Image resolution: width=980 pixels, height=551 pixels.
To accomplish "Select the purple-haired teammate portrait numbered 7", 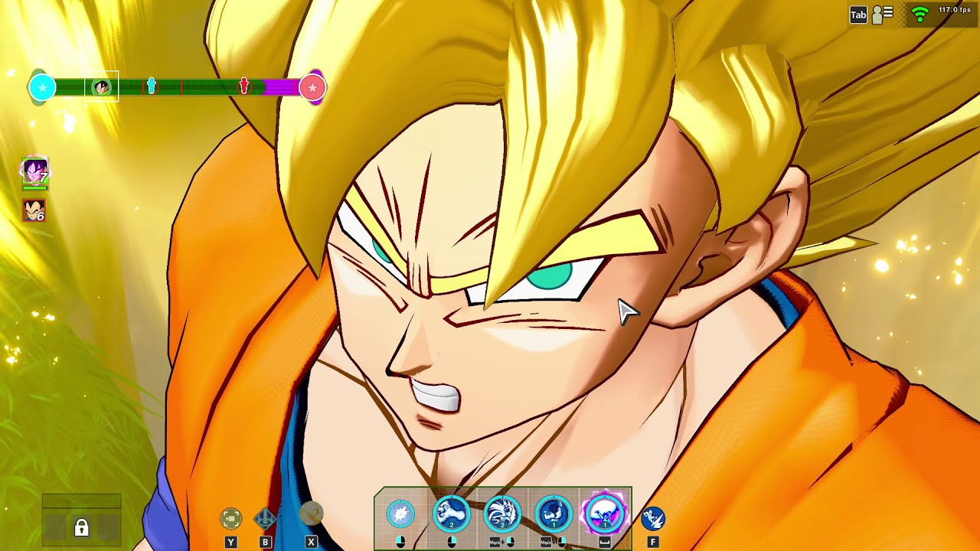I will tap(34, 171).
